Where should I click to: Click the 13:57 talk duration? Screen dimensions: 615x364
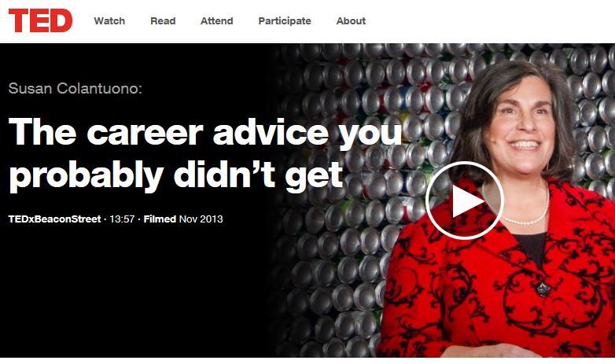tap(121, 219)
